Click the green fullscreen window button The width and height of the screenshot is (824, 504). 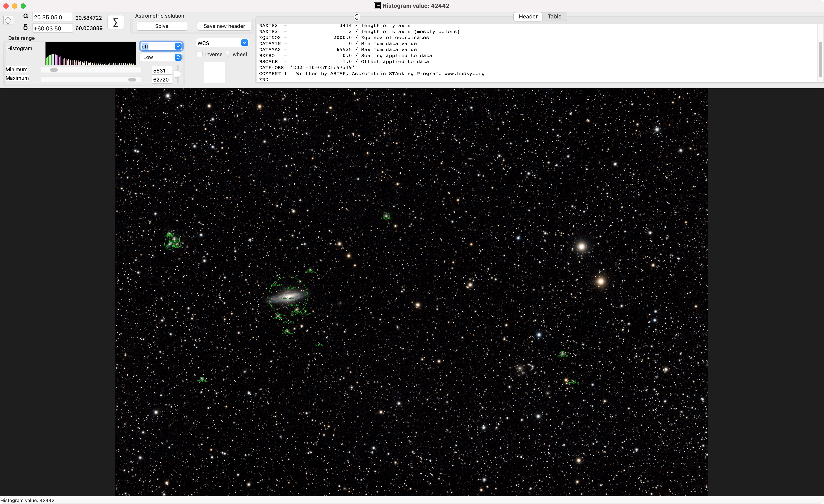pyautogui.click(x=23, y=6)
